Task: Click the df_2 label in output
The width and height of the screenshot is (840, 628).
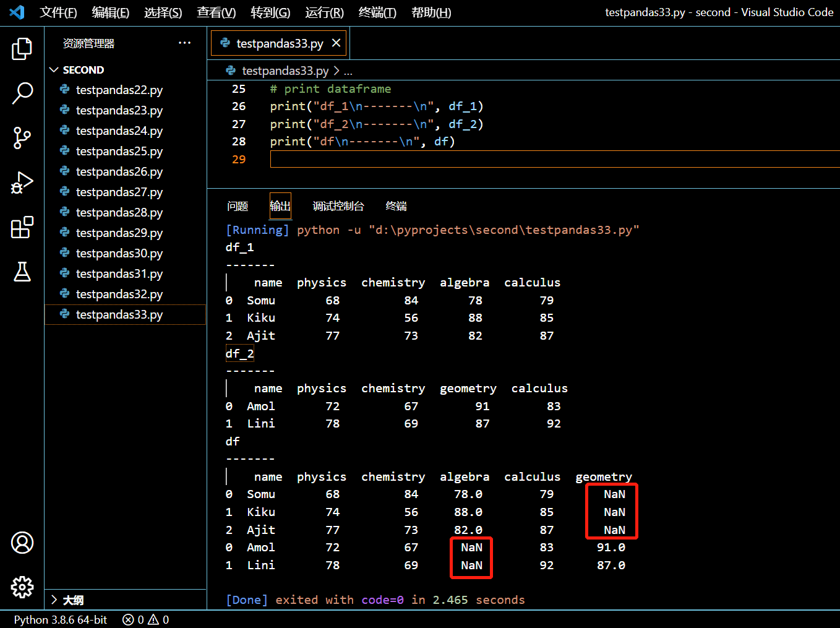Action: [x=239, y=353]
